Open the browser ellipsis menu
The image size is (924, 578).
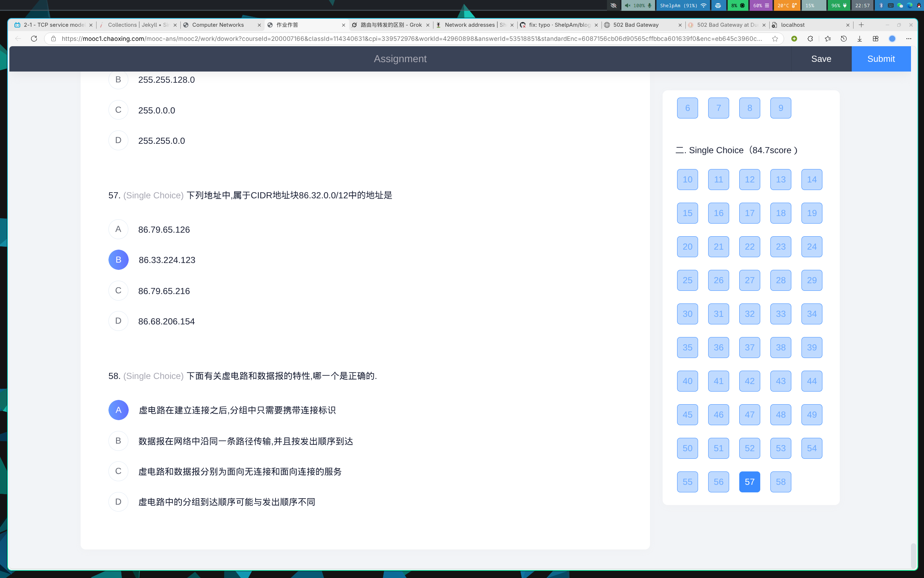click(909, 39)
